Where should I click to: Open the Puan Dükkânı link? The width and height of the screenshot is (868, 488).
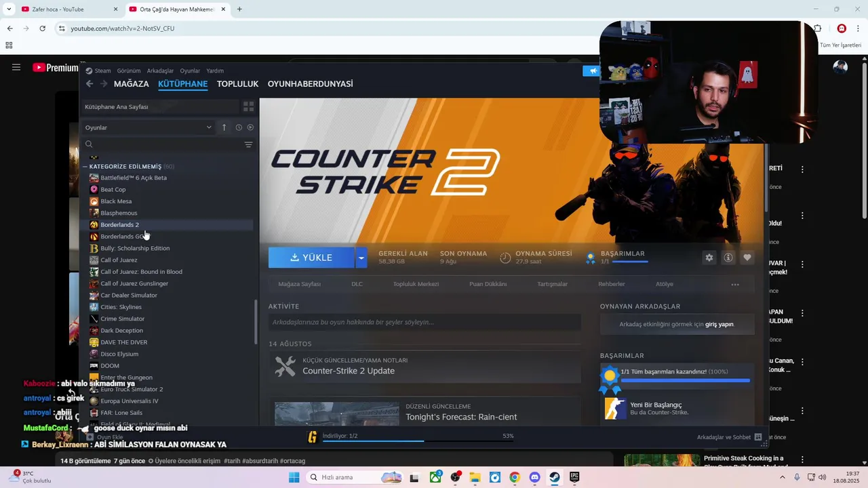tap(488, 284)
